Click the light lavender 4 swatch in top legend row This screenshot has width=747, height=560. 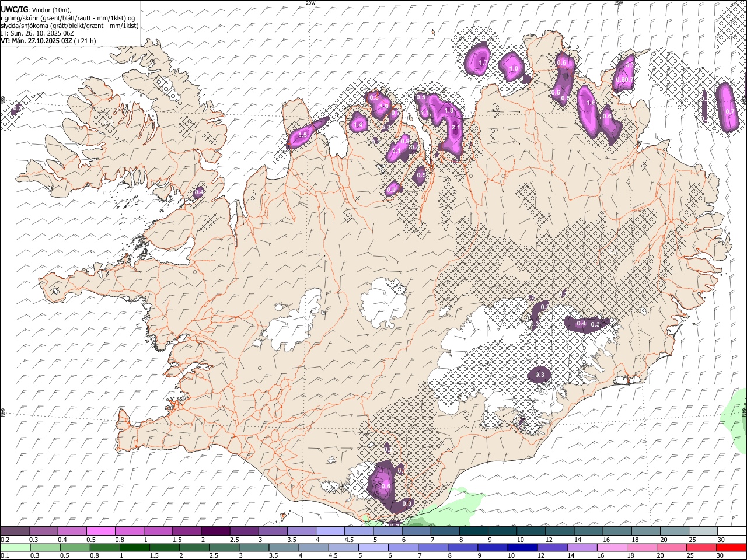330,531
